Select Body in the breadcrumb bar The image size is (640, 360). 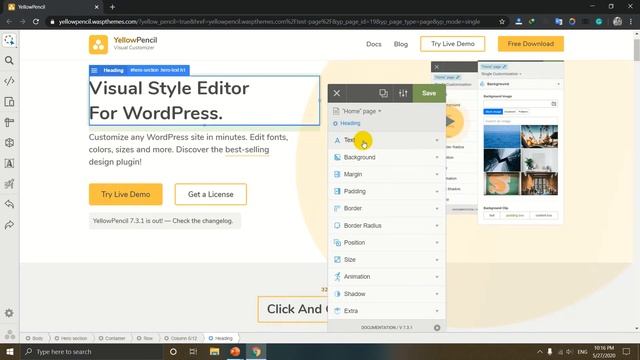[x=34, y=338]
